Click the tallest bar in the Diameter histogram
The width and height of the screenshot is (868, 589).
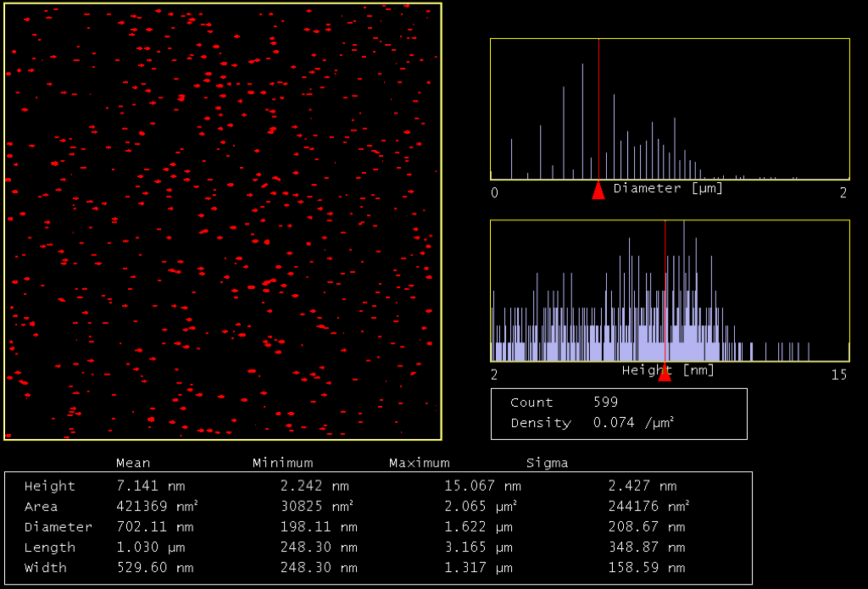[x=582, y=121]
